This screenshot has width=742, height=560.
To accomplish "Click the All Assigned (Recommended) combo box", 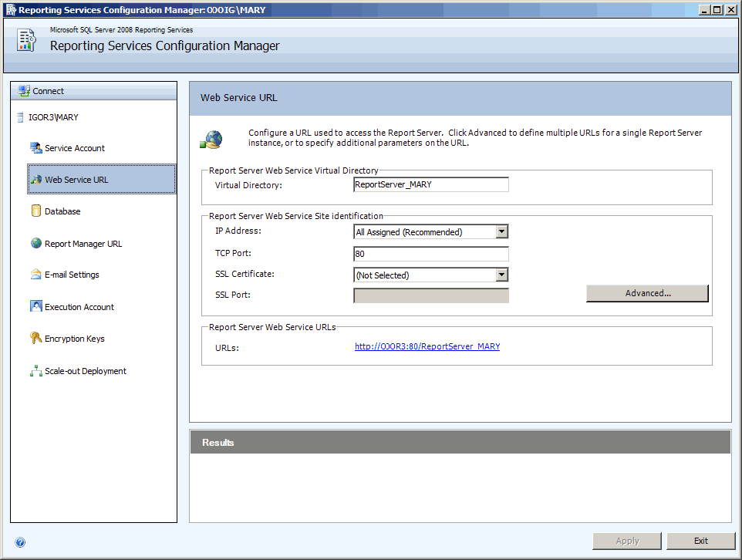I will pos(431,231).
